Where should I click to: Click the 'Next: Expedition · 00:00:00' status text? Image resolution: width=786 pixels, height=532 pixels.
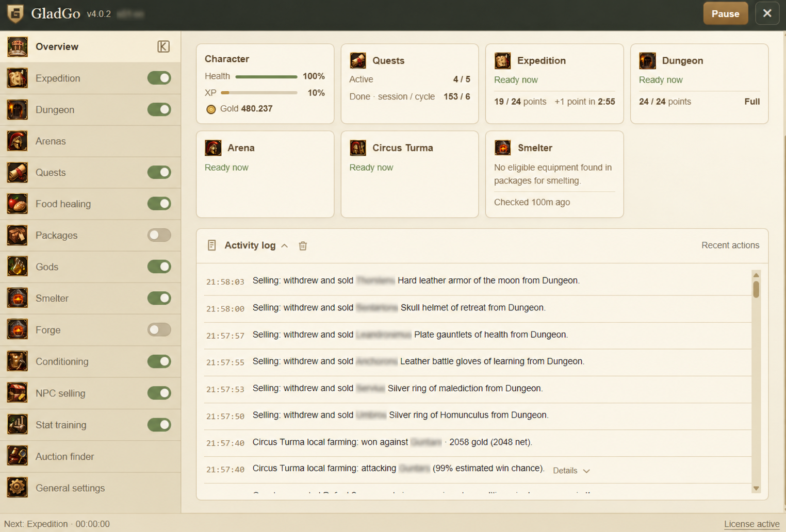(x=57, y=524)
